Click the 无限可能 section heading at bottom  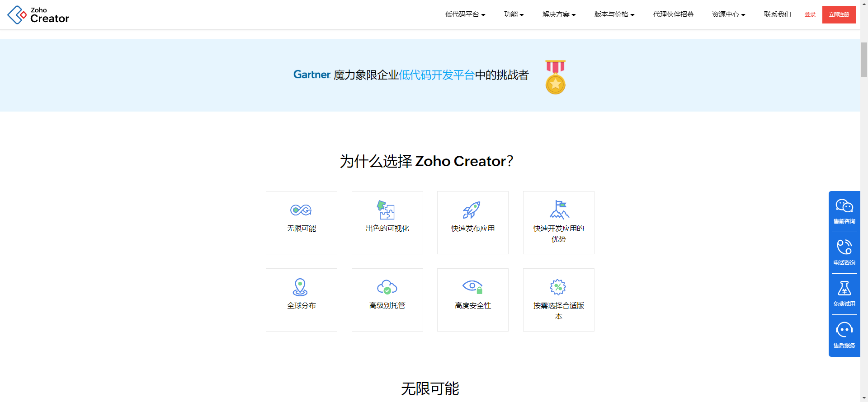[x=430, y=388]
